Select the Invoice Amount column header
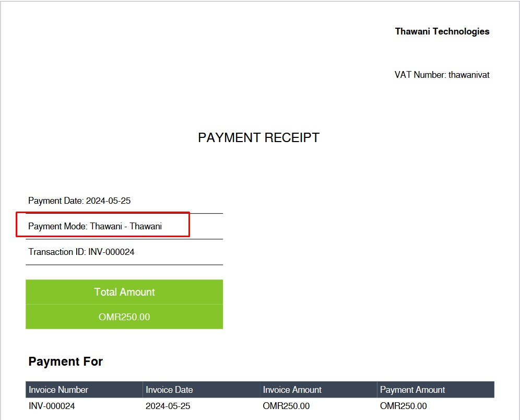520x420 pixels. pyautogui.click(x=291, y=390)
